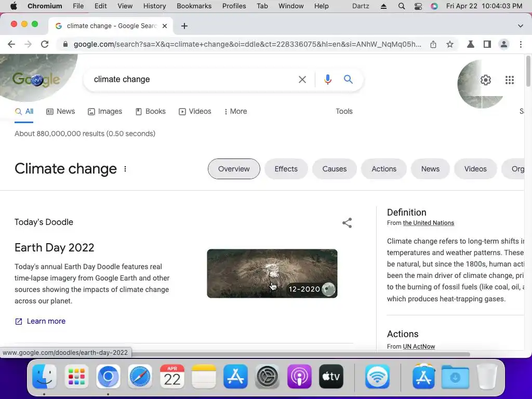Click the lock icon in the address bar
The image size is (532, 399).
tap(65, 45)
